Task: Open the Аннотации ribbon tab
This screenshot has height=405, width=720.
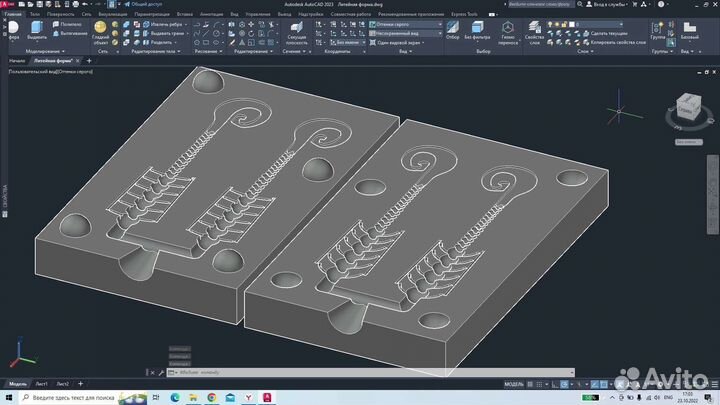Action: tap(212, 14)
